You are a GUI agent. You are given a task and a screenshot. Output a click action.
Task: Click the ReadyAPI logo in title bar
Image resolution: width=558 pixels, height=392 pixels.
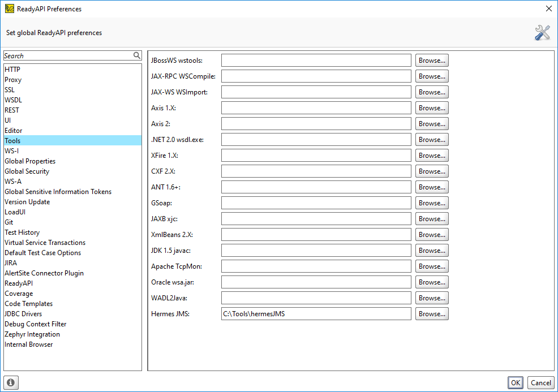[9, 8]
